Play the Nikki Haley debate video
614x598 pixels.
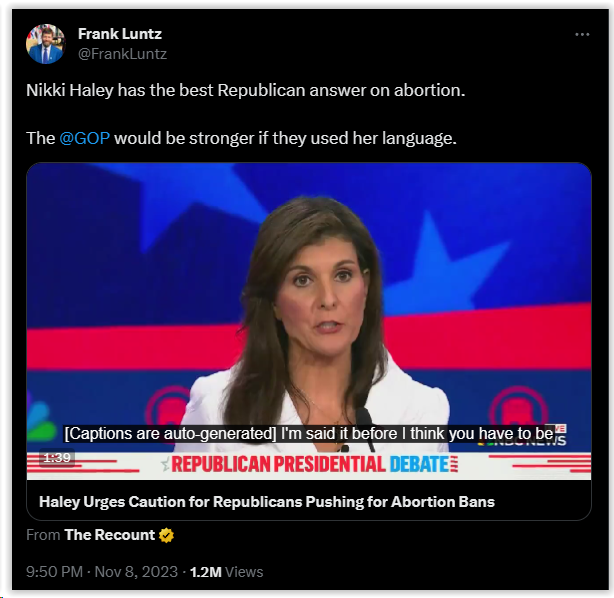309,321
